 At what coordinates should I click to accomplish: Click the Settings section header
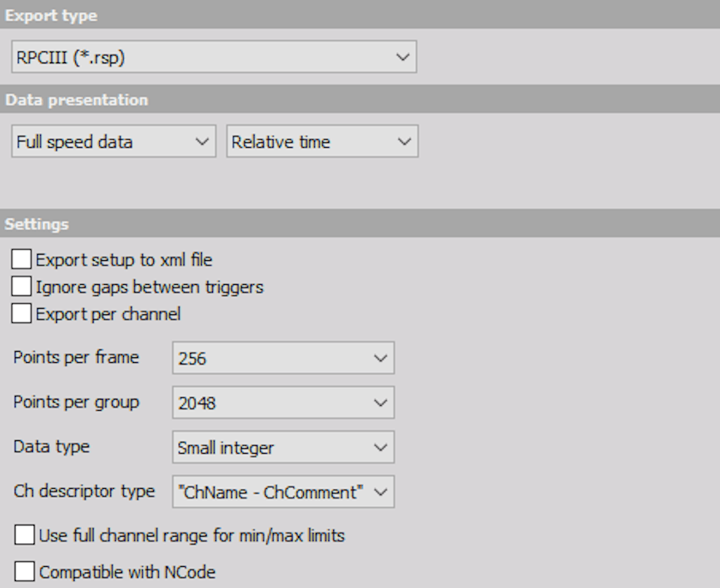point(360,224)
